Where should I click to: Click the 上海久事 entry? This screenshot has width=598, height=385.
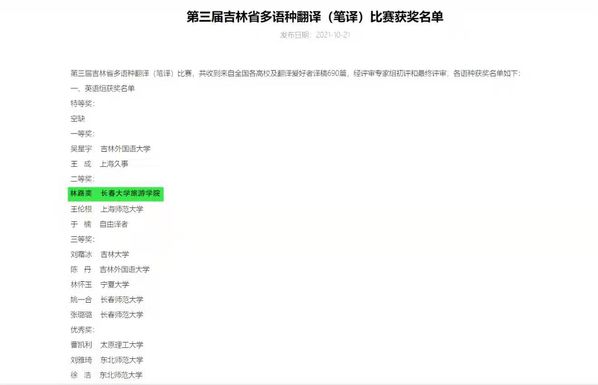114,164
